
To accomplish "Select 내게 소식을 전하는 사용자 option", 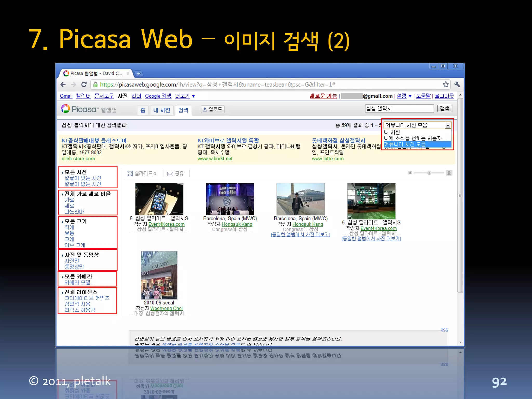I will coord(413,138).
